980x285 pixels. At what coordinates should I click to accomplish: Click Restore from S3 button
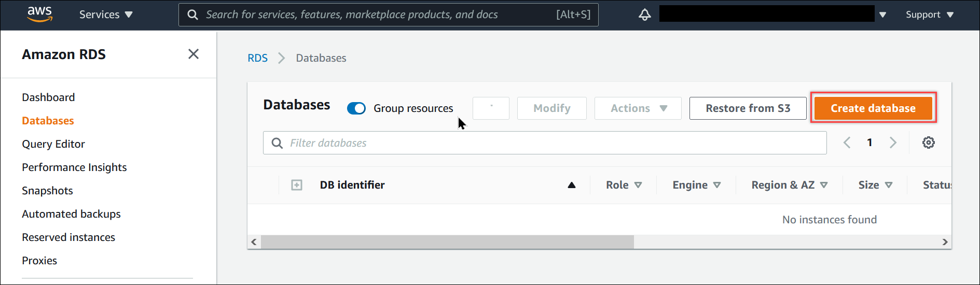tap(748, 108)
